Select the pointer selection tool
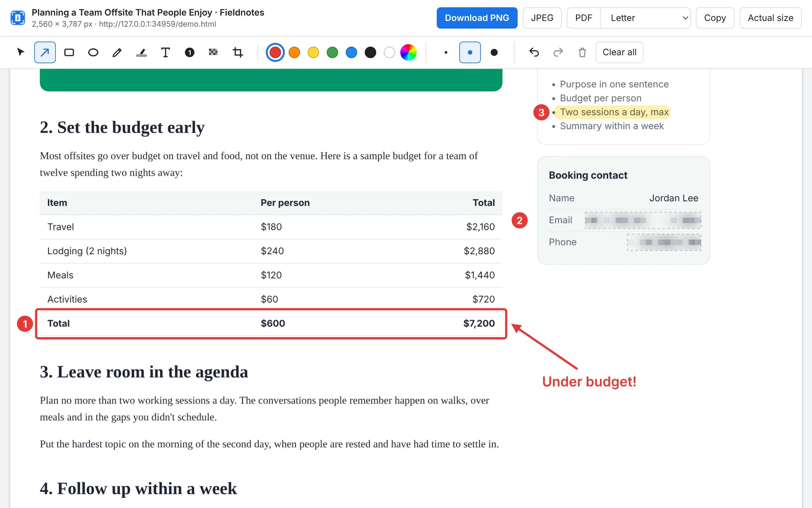812x508 pixels. [21, 52]
